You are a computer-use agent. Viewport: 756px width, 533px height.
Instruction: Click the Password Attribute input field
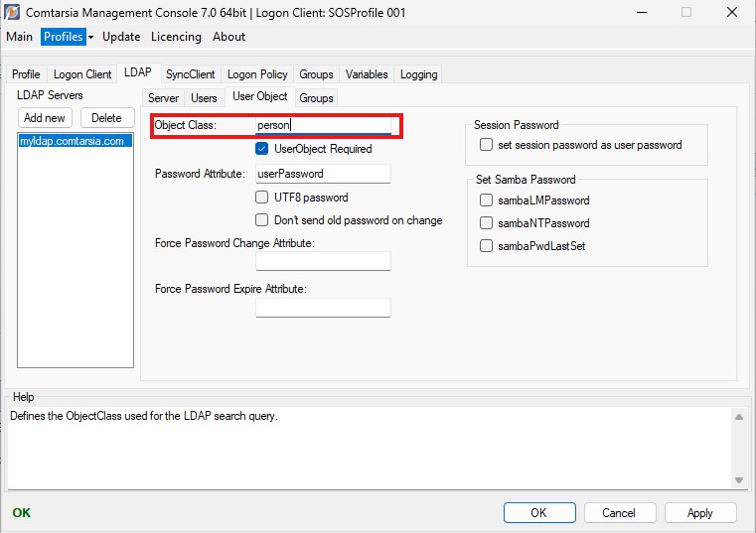pos(323,174)
